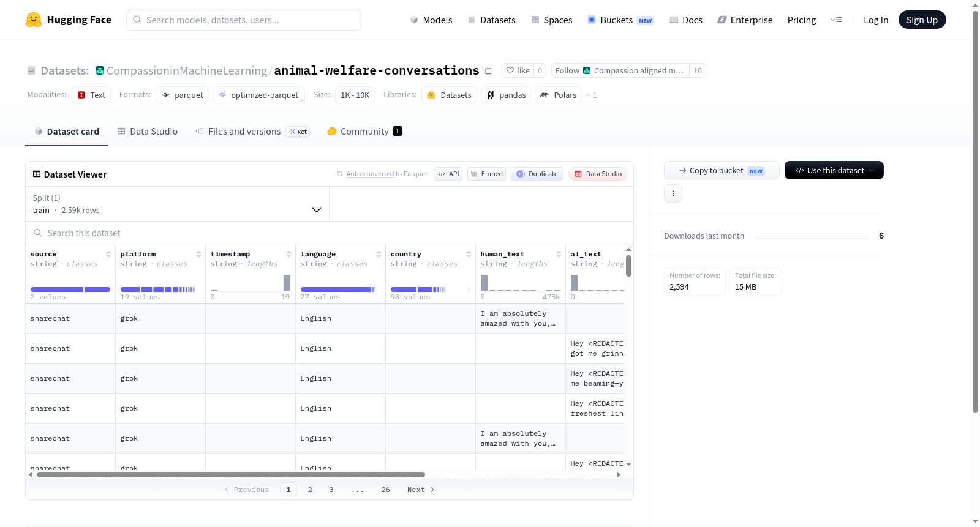Viewport: 980px width, 527px height.
Task: Click Next page in pagination
Action: point(421,490)
